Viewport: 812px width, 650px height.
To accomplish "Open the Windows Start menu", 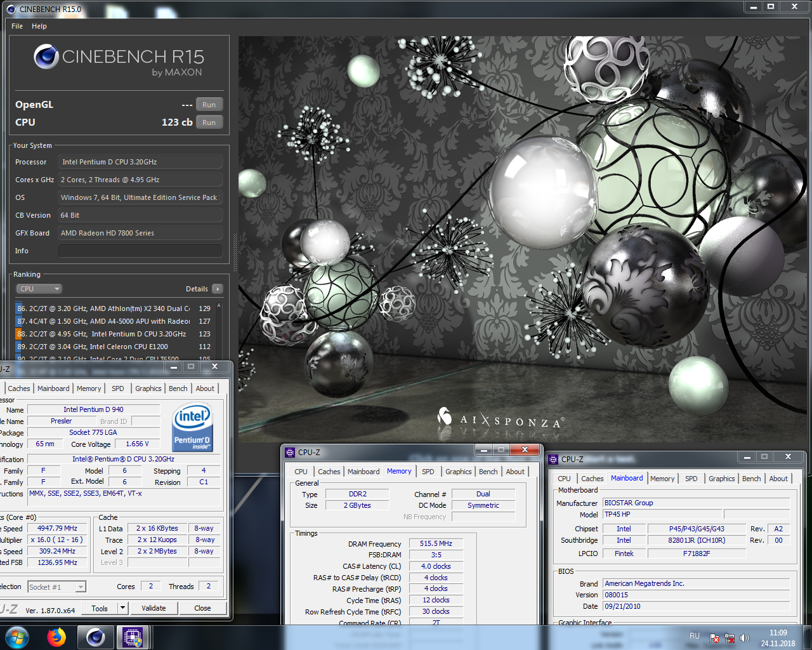I will (x=17, y=637).
